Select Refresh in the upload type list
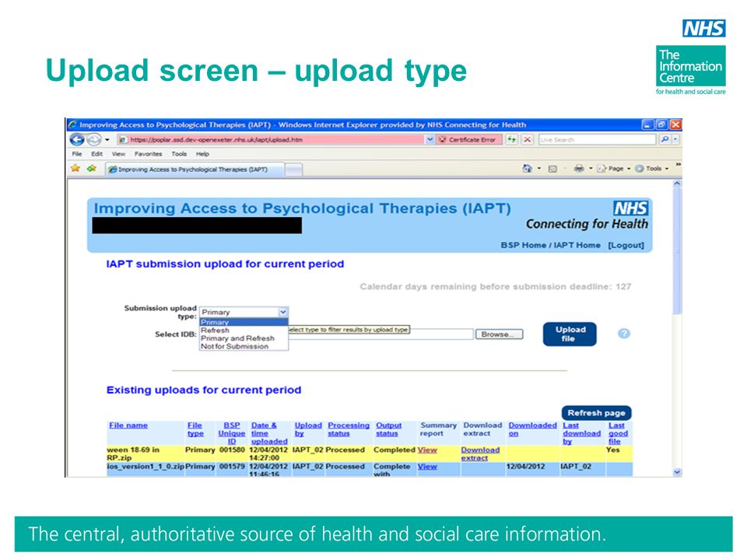The image size is (747, 560). 244,330
